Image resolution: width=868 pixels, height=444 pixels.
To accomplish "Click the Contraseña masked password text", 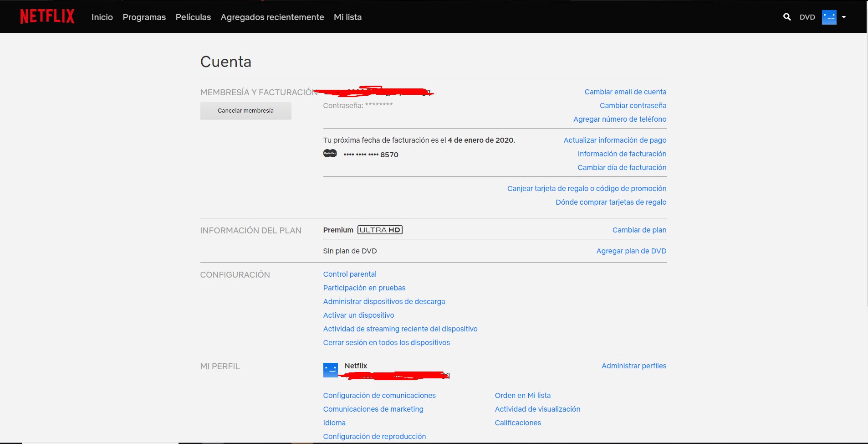I will (x=358, y=105).
